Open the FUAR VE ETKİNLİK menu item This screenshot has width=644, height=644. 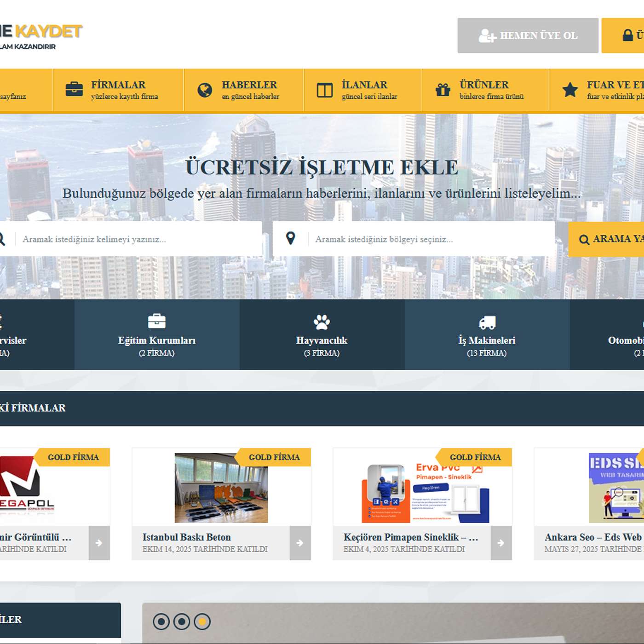597,90
